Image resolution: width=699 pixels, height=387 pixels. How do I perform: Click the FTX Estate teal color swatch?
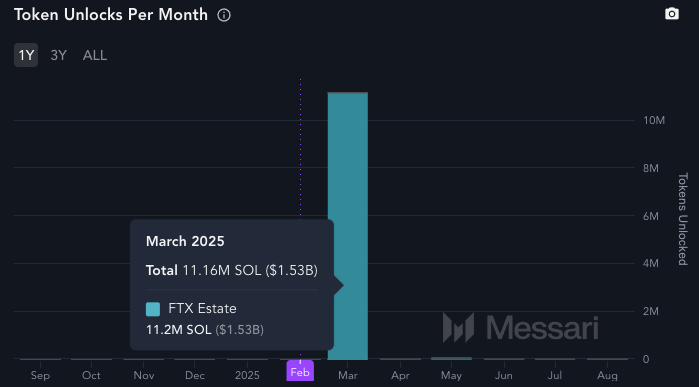point(153,309)
